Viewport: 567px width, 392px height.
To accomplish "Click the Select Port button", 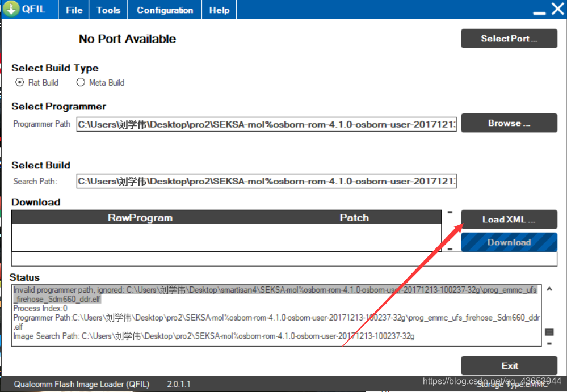I will coord(509,39).
